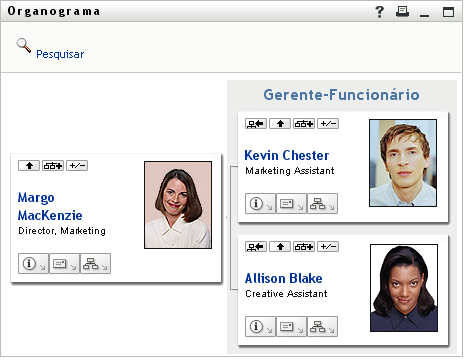The width and height of the screenshot is (464, 362).
Task: Go up a level on Allison Blake's card
Action: 280,247
